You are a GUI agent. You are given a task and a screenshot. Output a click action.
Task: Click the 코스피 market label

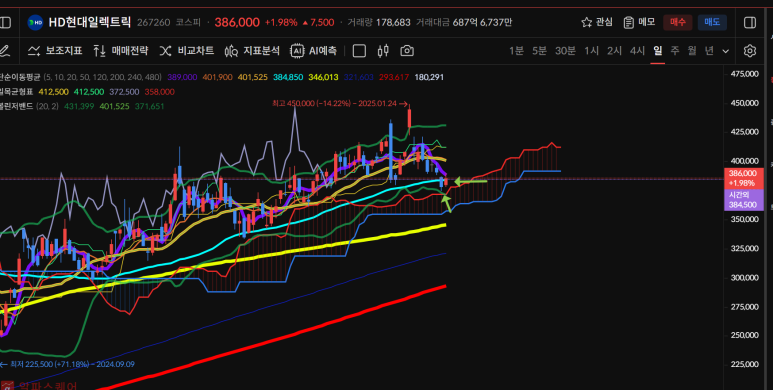[188, 23]
